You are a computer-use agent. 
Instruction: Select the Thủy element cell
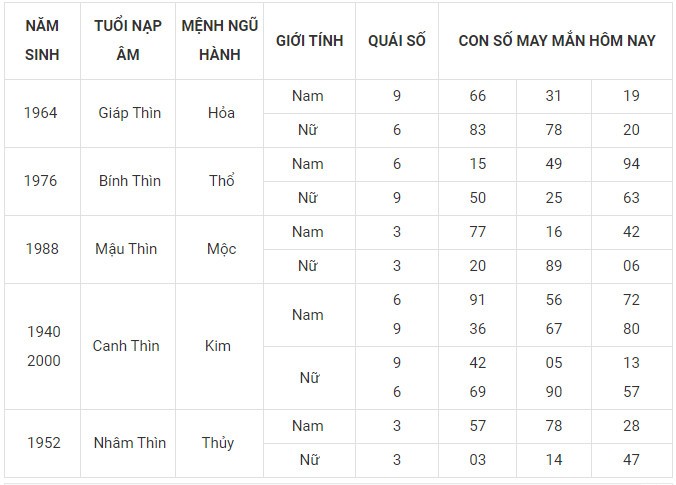tap(219, 443)
